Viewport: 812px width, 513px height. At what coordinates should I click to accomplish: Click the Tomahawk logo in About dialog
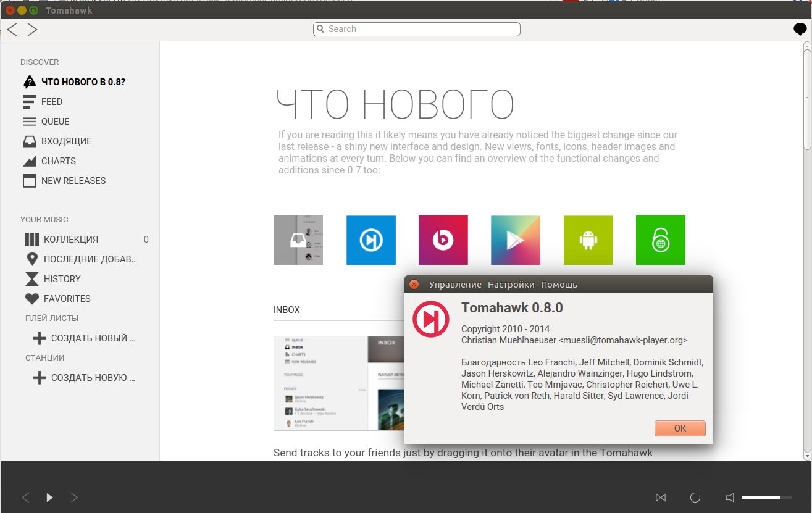pos(431,319)
